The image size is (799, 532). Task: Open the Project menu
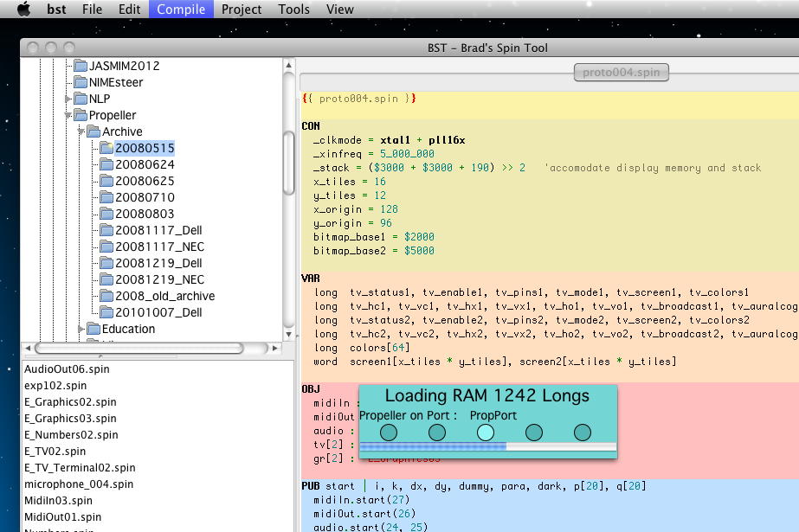tap(242, 10)
